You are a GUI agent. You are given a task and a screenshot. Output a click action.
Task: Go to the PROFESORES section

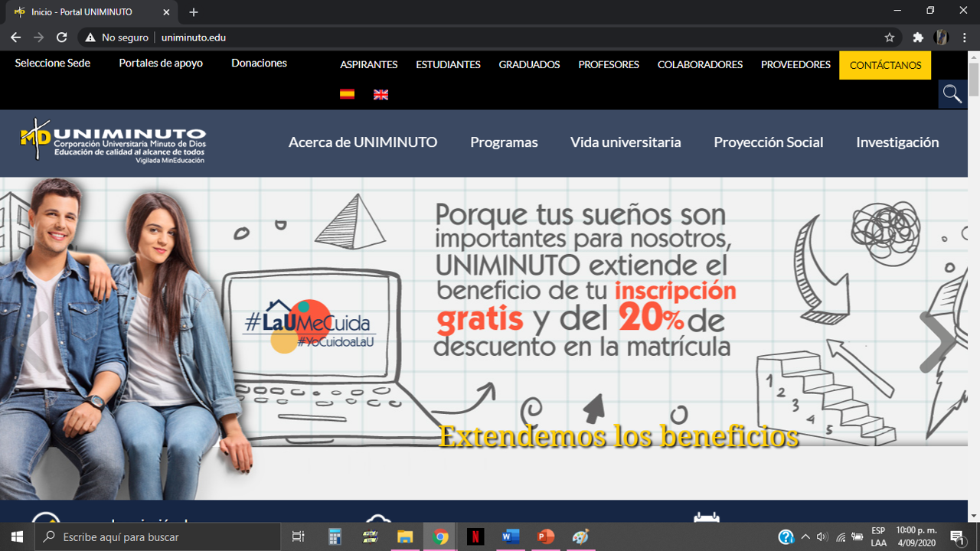click(609, 65)
